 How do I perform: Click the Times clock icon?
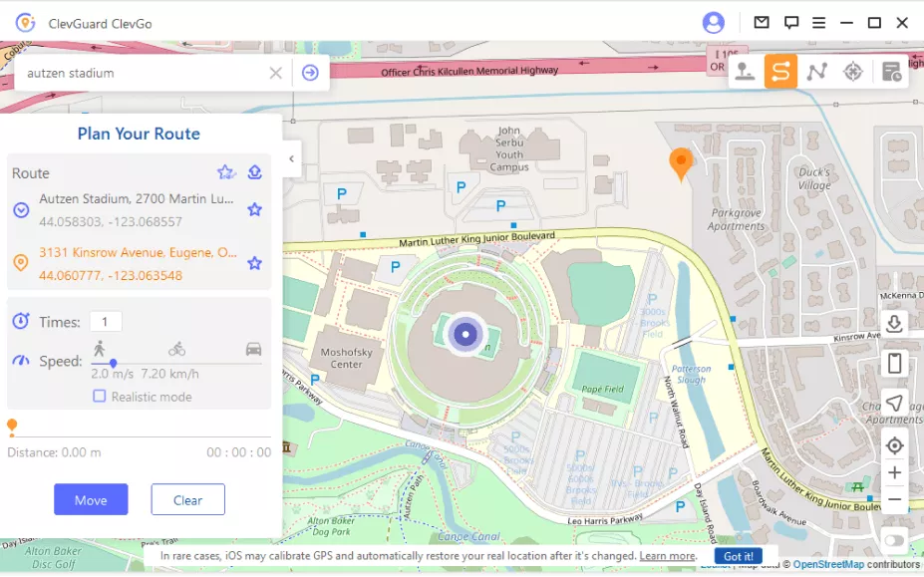click(x=21, y=321)
